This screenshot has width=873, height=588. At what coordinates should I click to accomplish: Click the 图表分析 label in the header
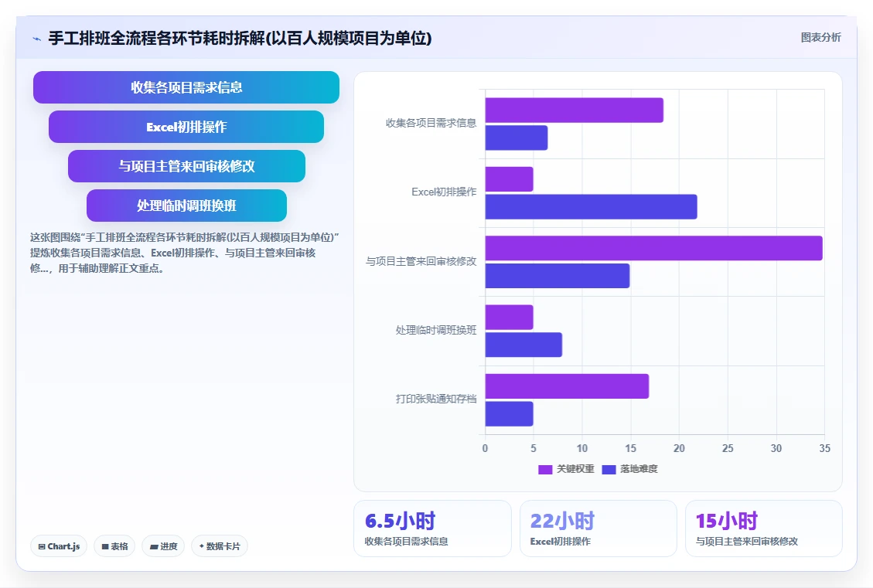coord(820,37)
